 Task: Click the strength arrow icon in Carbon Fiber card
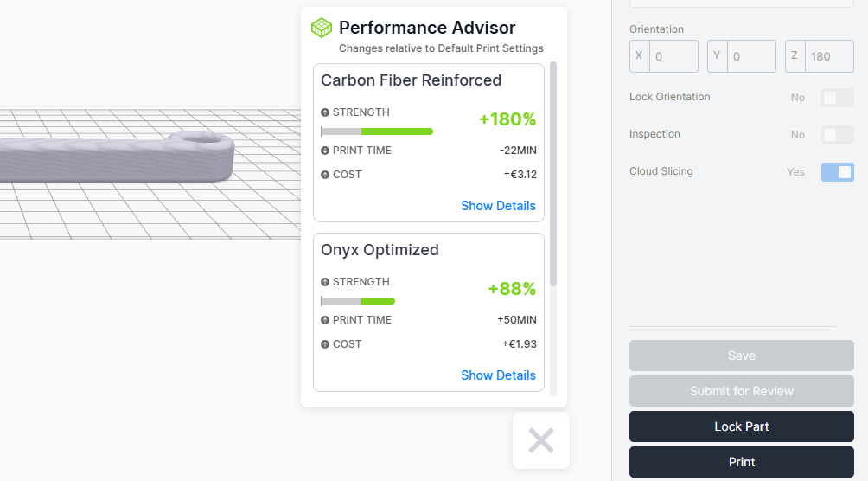325,112
